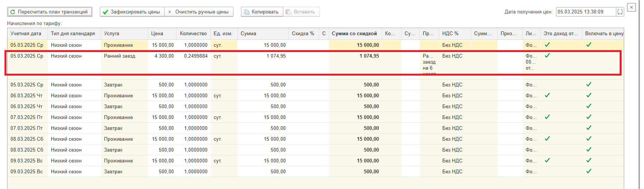Click the Это доход от… column header
The image size is (644, 189).
tap(561, 33)
